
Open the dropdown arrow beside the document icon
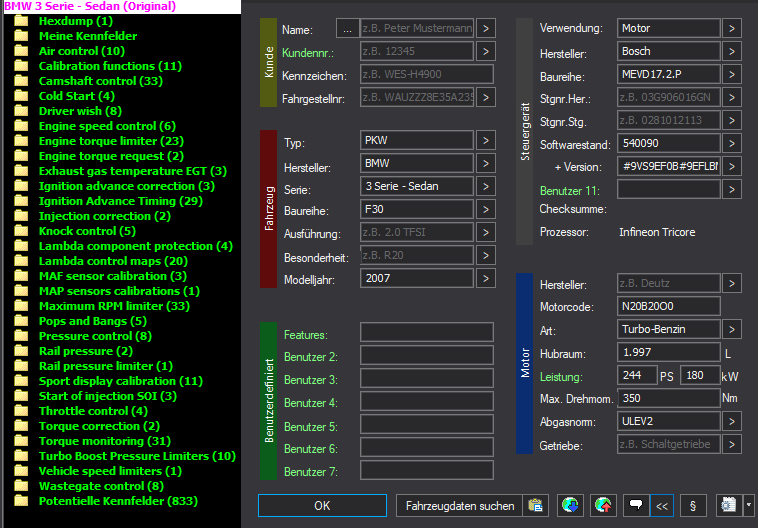point(749,506)
